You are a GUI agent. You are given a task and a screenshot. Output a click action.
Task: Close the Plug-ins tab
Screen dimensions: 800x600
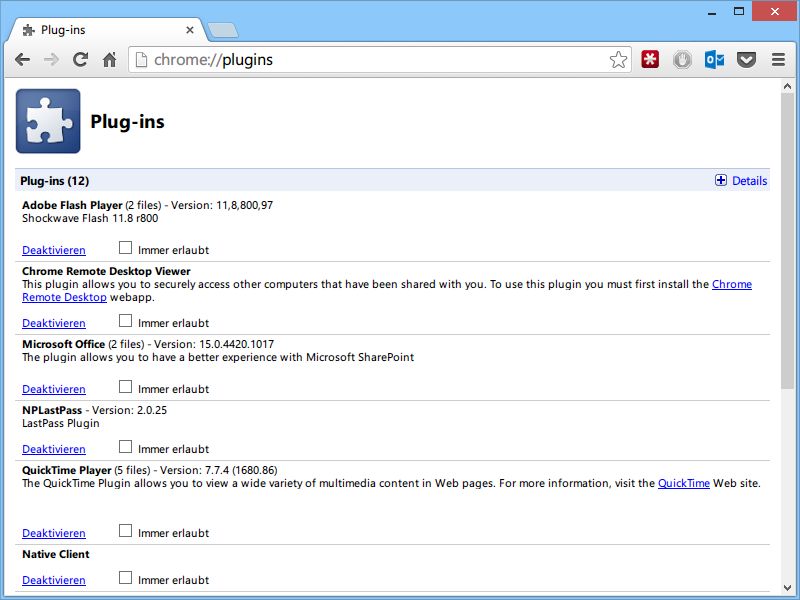click(190, 30)
